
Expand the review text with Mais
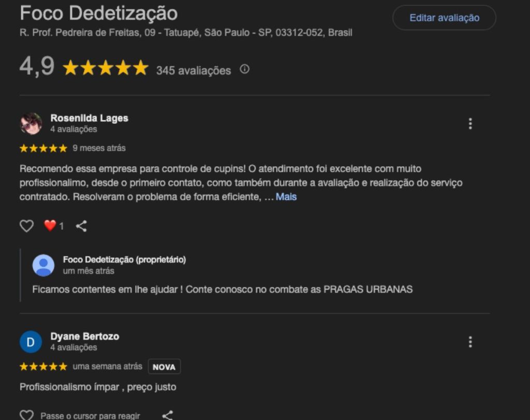pyautogui.click(x=286, y=197)
